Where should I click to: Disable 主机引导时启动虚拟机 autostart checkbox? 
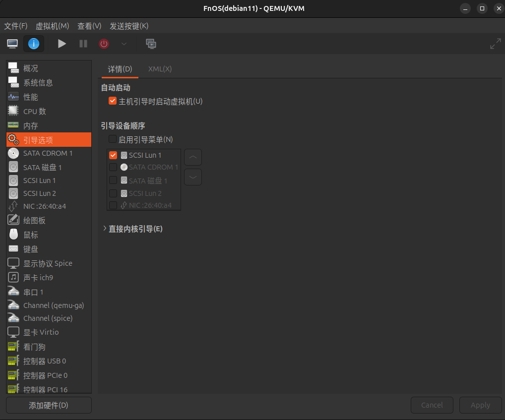(x=113, y=101)
